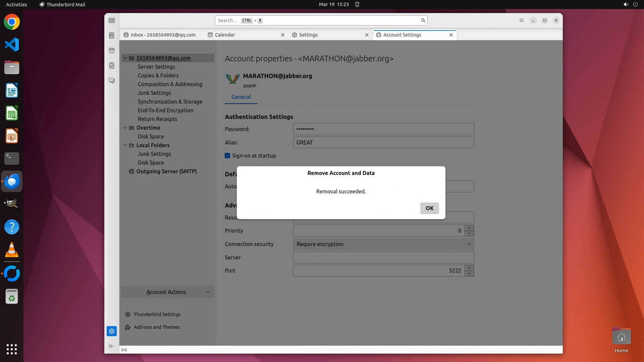Toggle Sign-on at startup checkbox
Screen dimensions: 644x362
pos(227,156)
